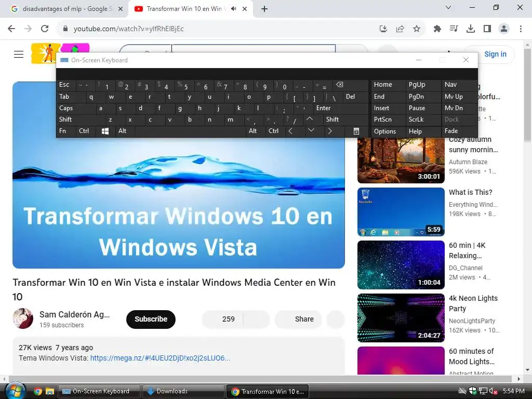Toggle the left Ctrl key on On-Screen Keyboard
Screen dimensions: 532x399
click(86, 131)
